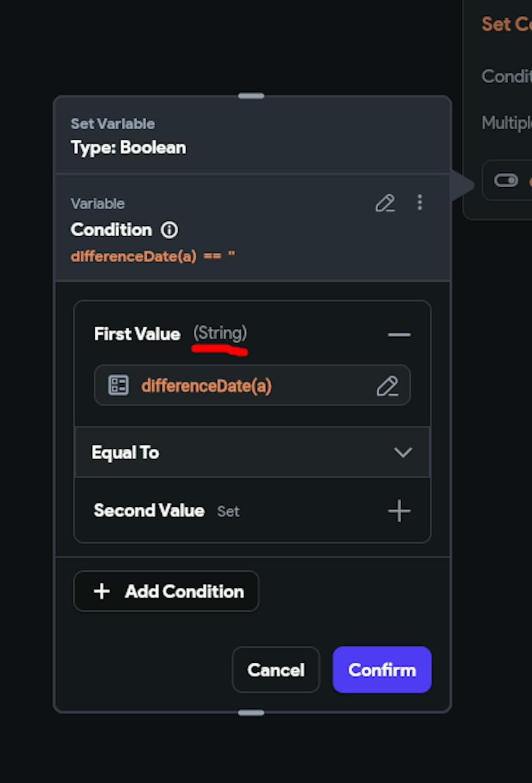This screenshot has width=532, height=783.
Task: Click the toggle icon in the right panel
Action: [506, 181]
